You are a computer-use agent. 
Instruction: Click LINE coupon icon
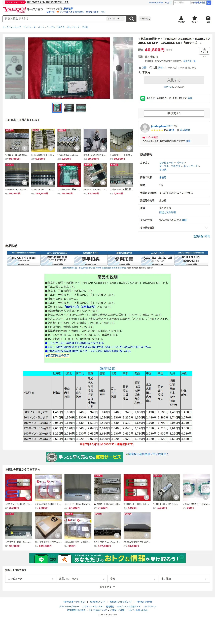coord(143,98)
